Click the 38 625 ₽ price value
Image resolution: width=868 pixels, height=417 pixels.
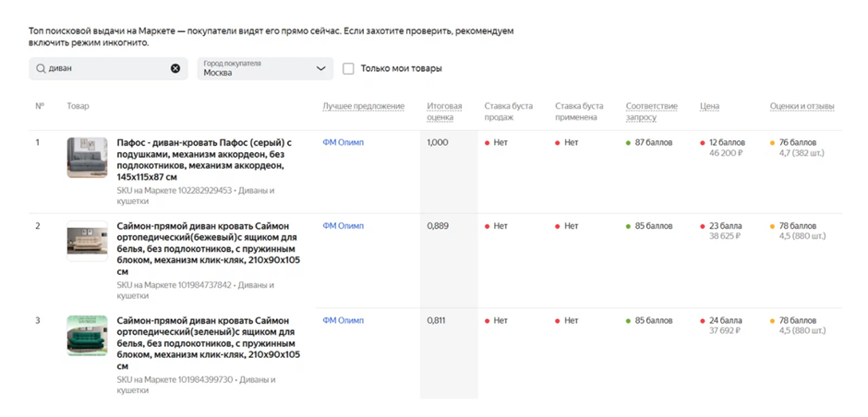point(725,236)
